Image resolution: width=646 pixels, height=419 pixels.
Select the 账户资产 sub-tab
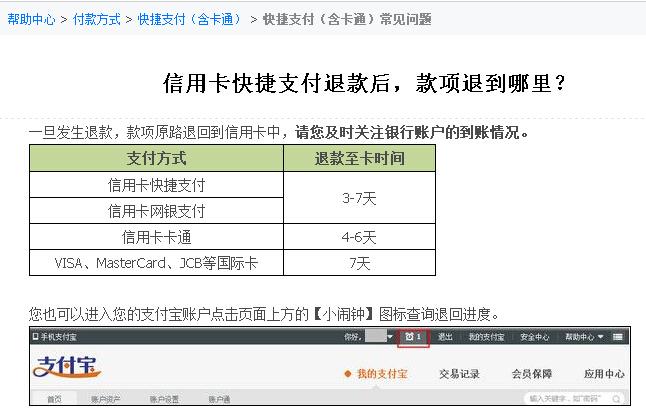tap(105, 399)
